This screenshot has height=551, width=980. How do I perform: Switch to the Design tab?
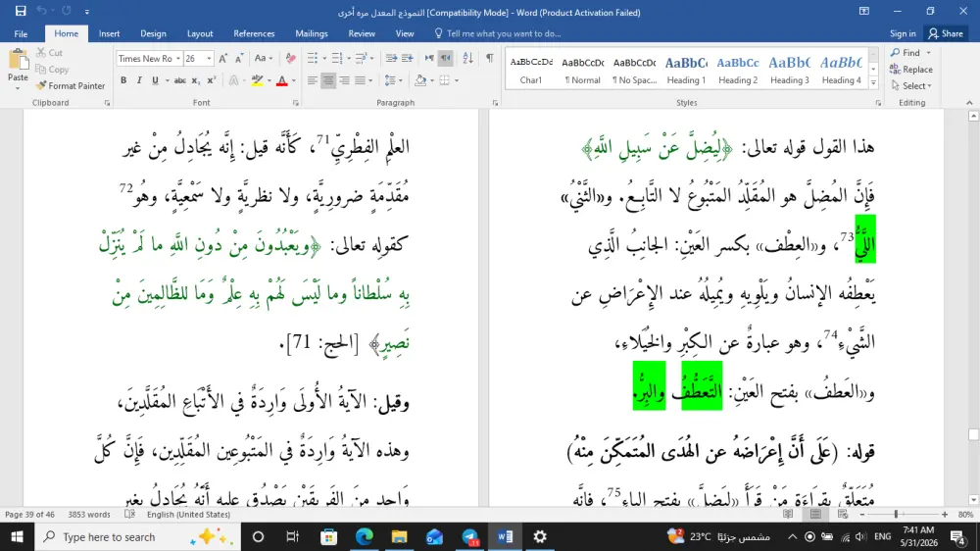pos(153,33)
